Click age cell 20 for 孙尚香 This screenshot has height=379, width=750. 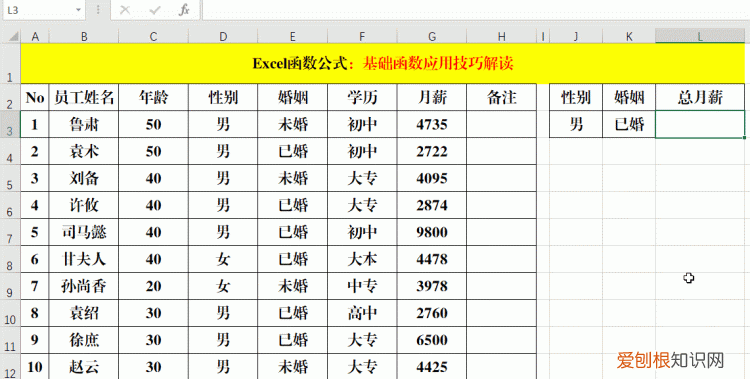pyautogui.click(x=154, y=286)
